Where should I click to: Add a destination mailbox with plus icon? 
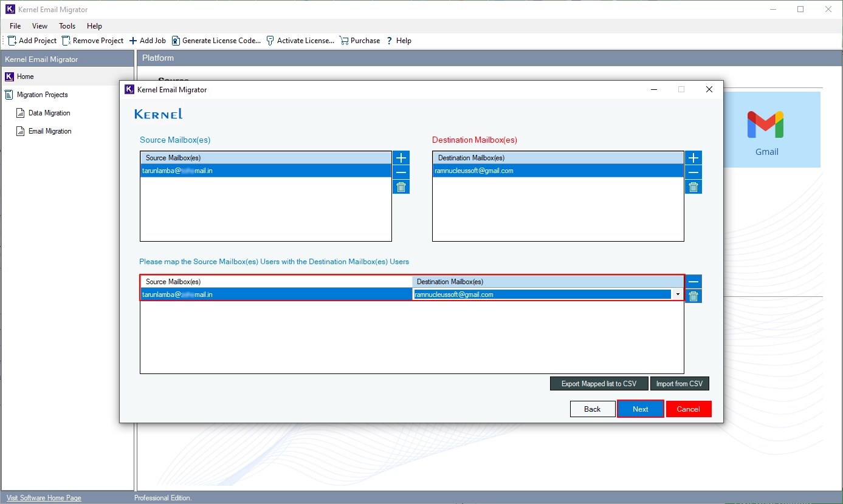693,158
